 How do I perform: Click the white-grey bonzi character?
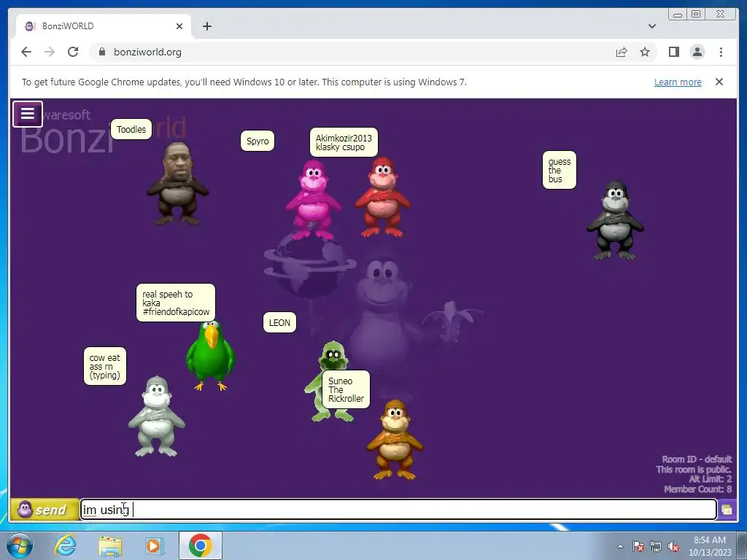pos(156,416)
